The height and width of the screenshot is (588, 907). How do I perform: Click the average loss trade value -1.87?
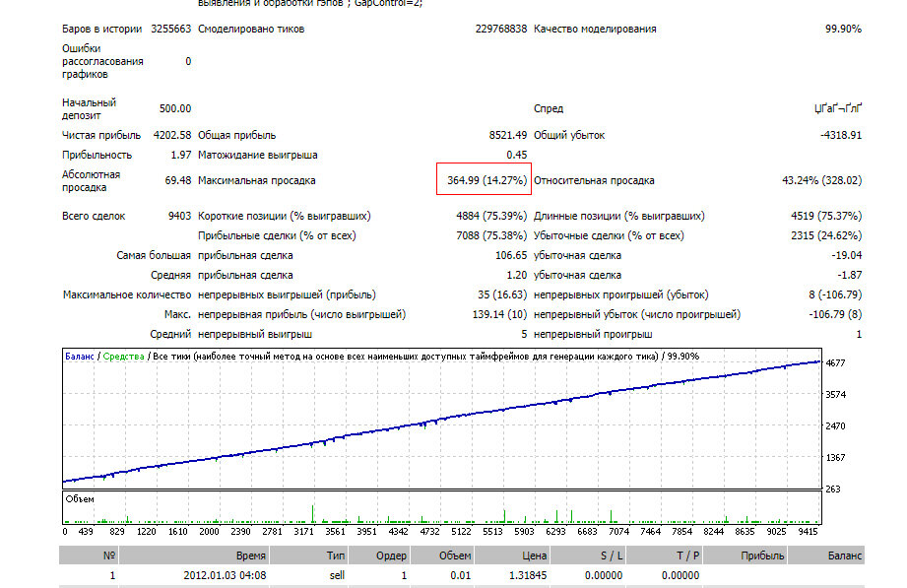(850, 276)
